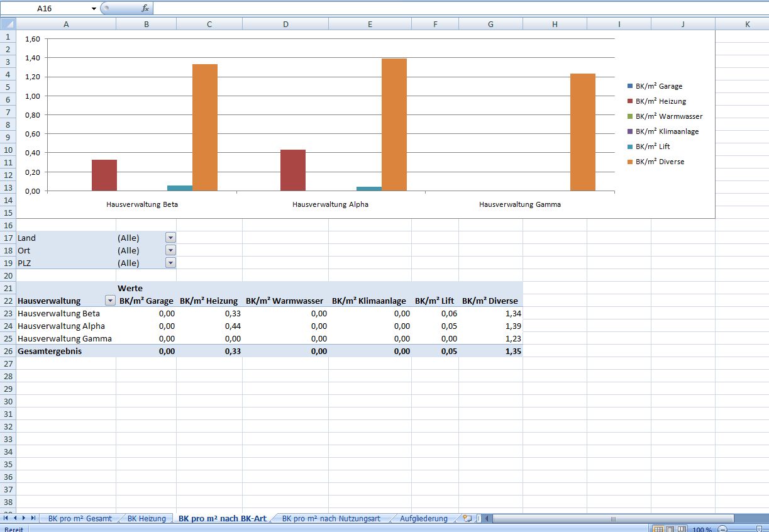769x532 pixels.
Task: Click the Diverse value 1,23 cell
Action: click(x=490, y=338)
